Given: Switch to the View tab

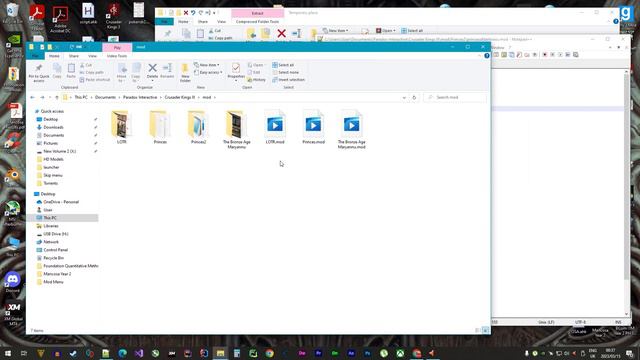Looking at the screenshot, I should click(x=93, y=56).
